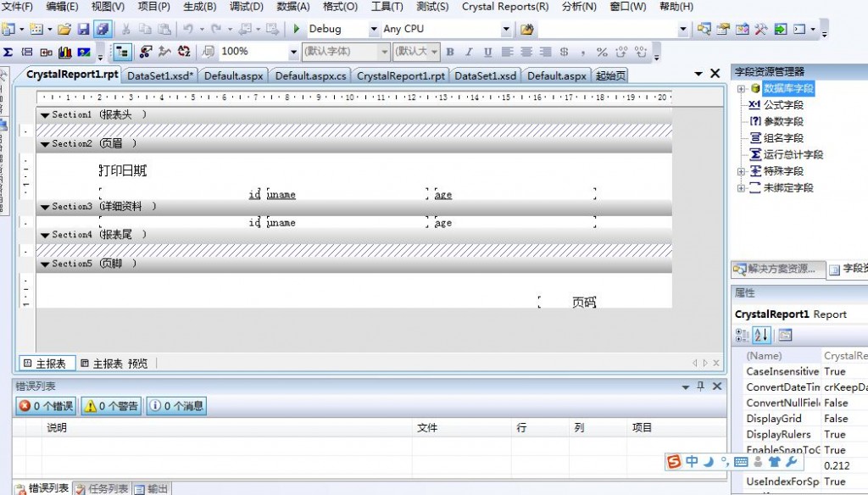Open Toolbox hammer and wrench icon

click(761, 29)
